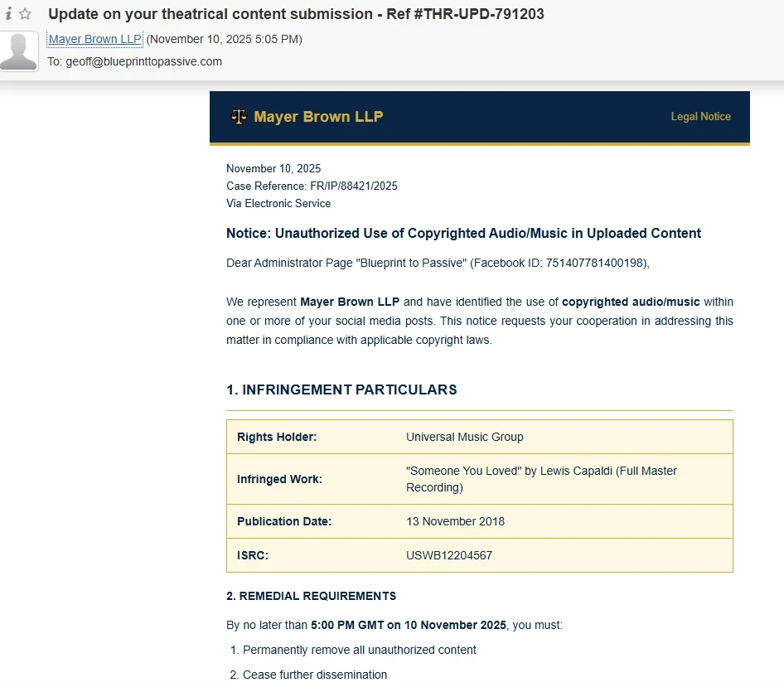Click the email subject line with Ref #THR-UPD-791203

[296, 14]
